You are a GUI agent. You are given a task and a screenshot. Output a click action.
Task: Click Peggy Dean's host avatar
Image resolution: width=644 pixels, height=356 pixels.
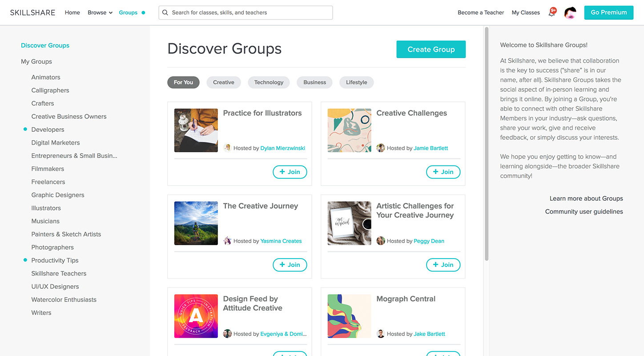pos(381,241)
